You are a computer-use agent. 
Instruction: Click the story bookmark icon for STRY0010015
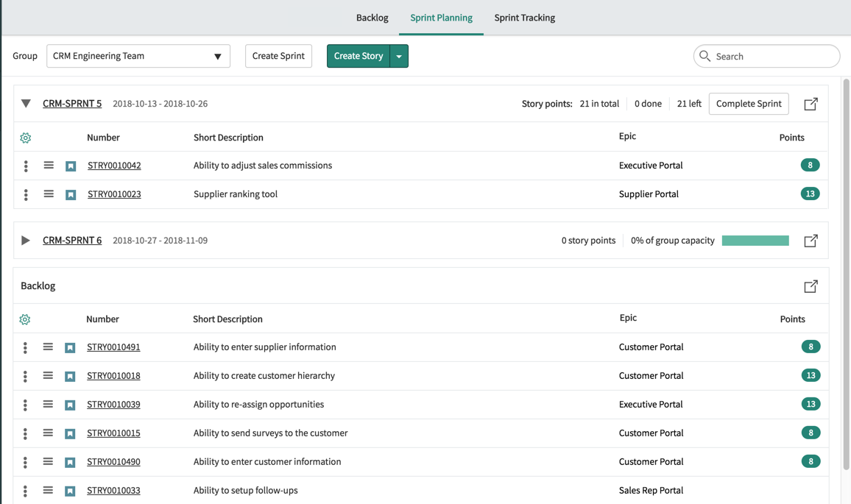(70, 434)
